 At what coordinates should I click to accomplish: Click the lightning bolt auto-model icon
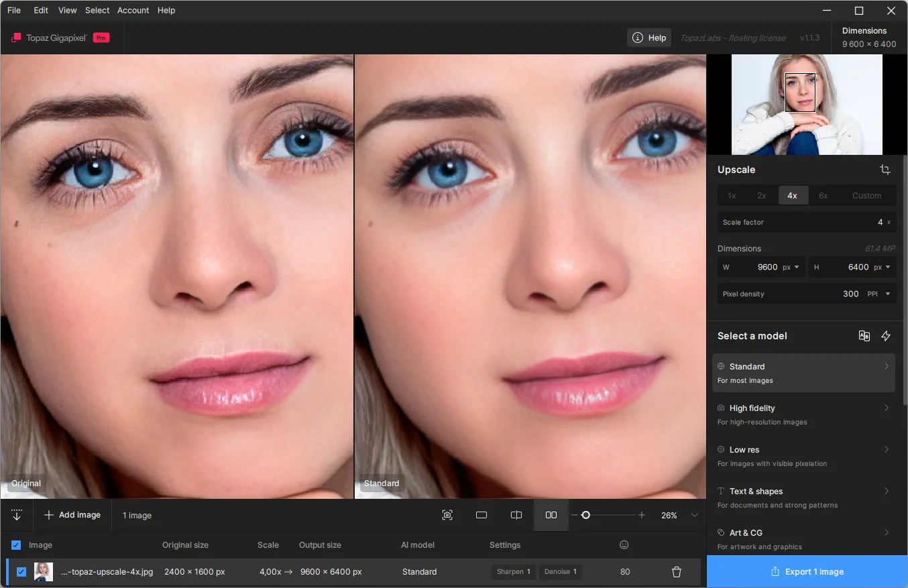click(886, 336)
